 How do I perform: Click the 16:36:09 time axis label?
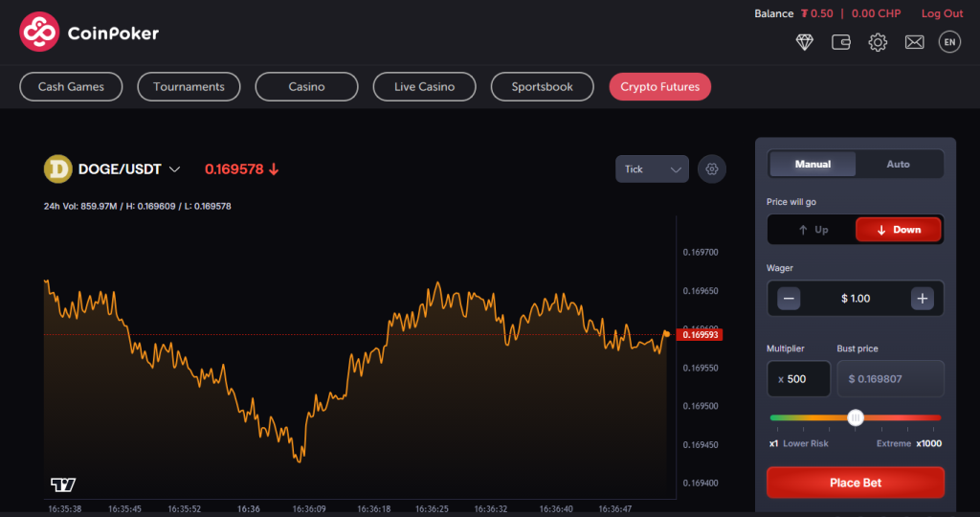point(309,509)
